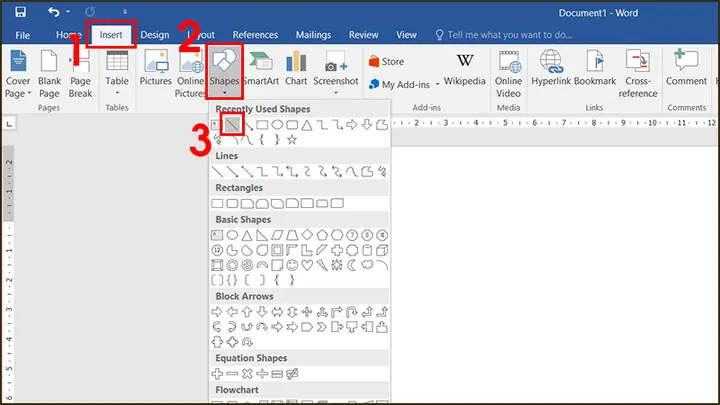
Task: Click the Hyperlink button
Action: [551, 68]
